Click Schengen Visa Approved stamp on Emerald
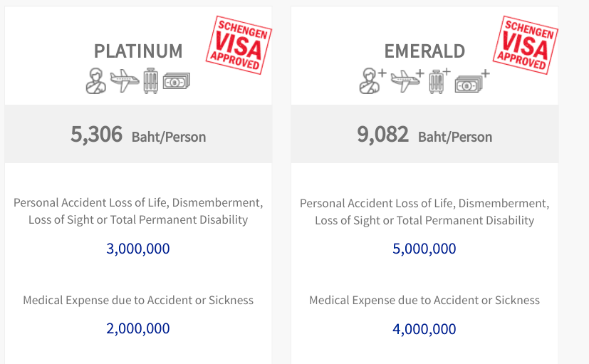The image size is (589, 364). pyautogui.click(x=525, y=45)
